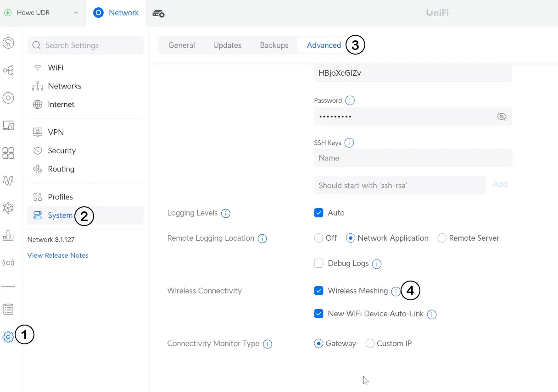Reveal the hidden Password with eye toggle
The width and height of the screenshot is (558, 392).
click(x=502, y=116)
